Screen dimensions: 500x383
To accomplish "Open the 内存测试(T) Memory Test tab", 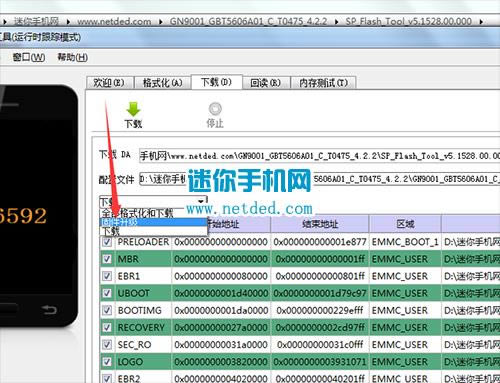I will [x=323, y=83].
